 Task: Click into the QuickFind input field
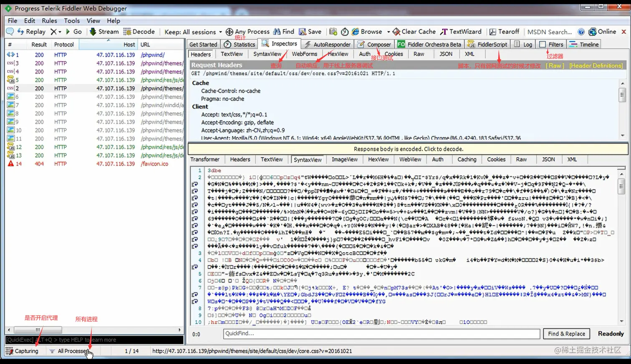(381, 334)
